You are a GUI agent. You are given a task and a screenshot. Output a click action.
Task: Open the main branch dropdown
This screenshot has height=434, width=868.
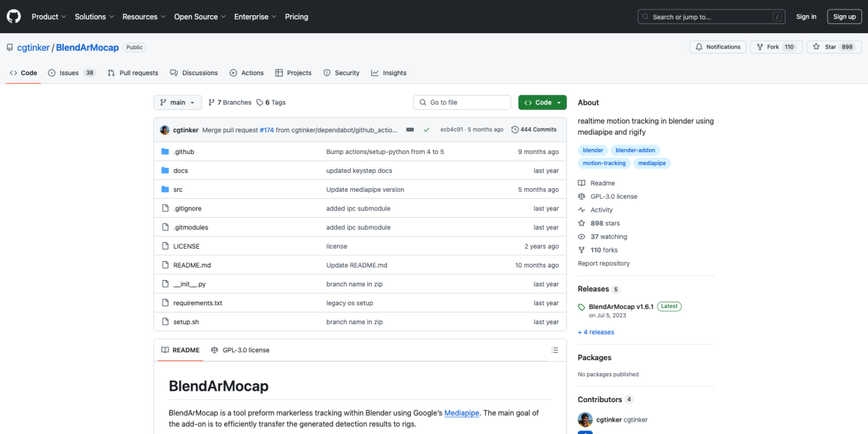(x=177, y=103)
